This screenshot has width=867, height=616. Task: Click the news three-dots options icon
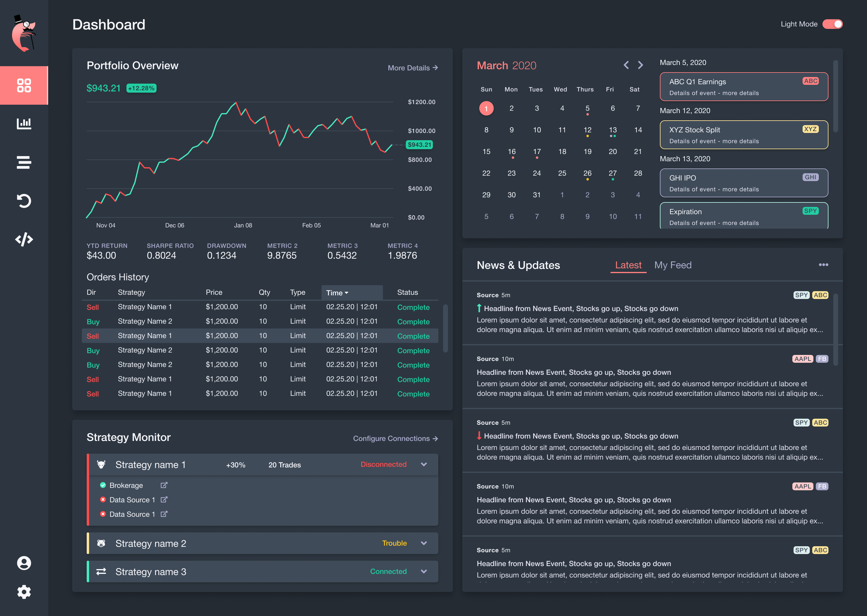pos(823,265)
